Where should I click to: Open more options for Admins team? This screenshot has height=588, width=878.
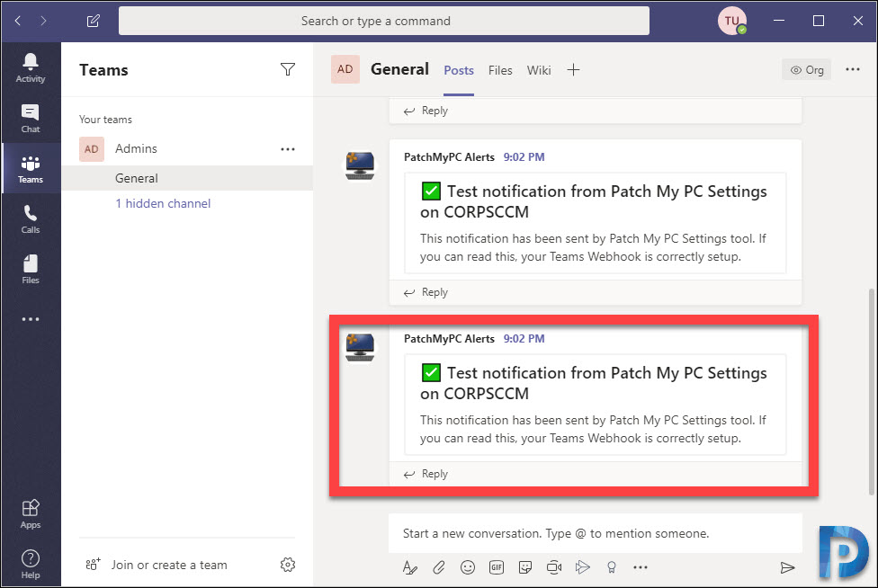(x=288, y=149)
